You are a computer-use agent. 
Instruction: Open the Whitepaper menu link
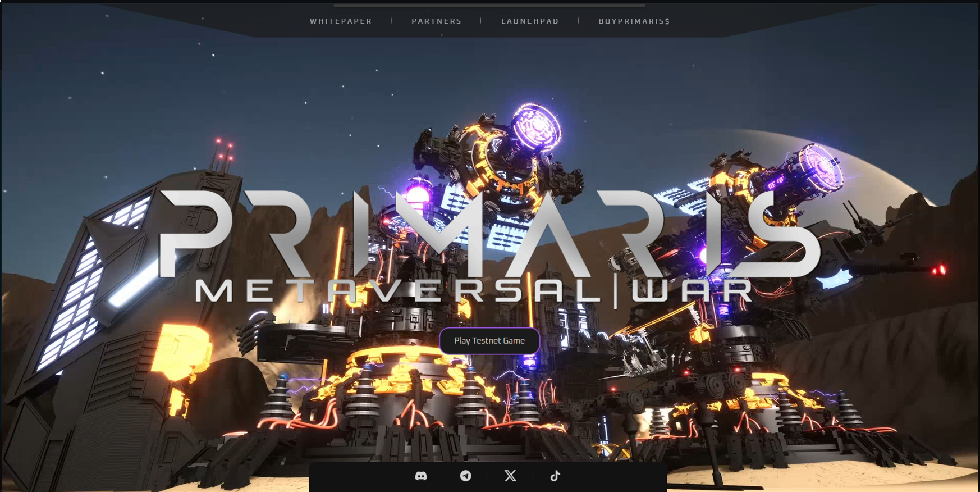coord(341,21)
